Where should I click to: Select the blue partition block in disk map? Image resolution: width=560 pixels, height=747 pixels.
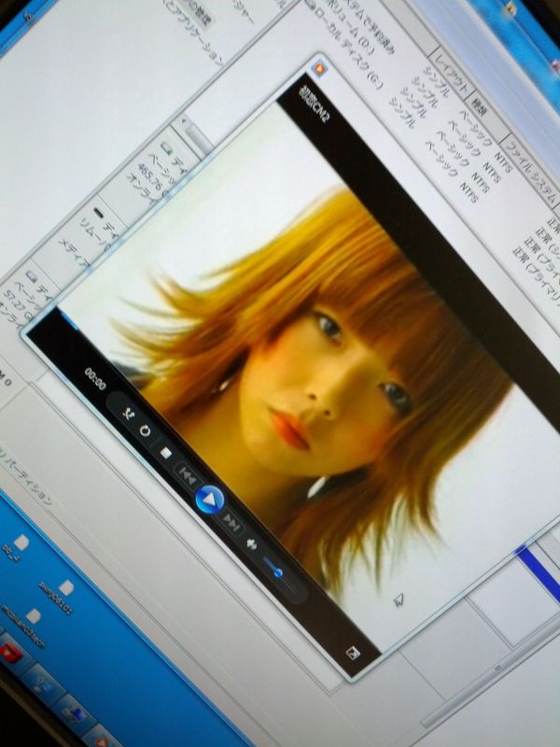(539, 571)
